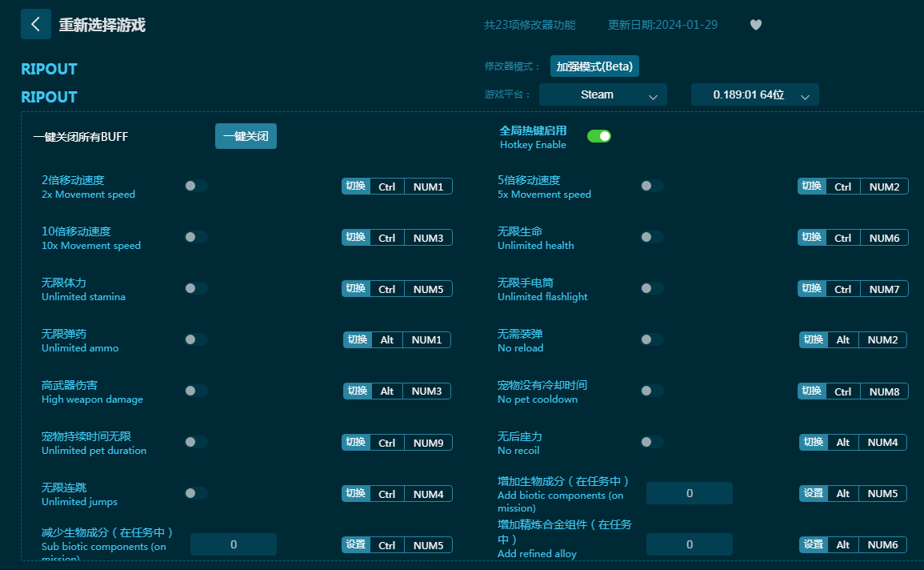Screen dimensions: 924x570
Task: Click the Ctrl modifier for Unlimited jumps
Action: 387,494
